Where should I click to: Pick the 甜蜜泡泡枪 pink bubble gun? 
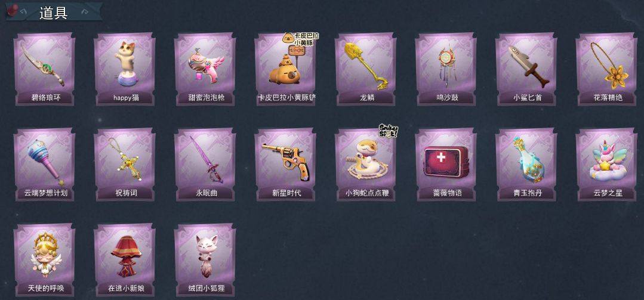pos(205,70)
